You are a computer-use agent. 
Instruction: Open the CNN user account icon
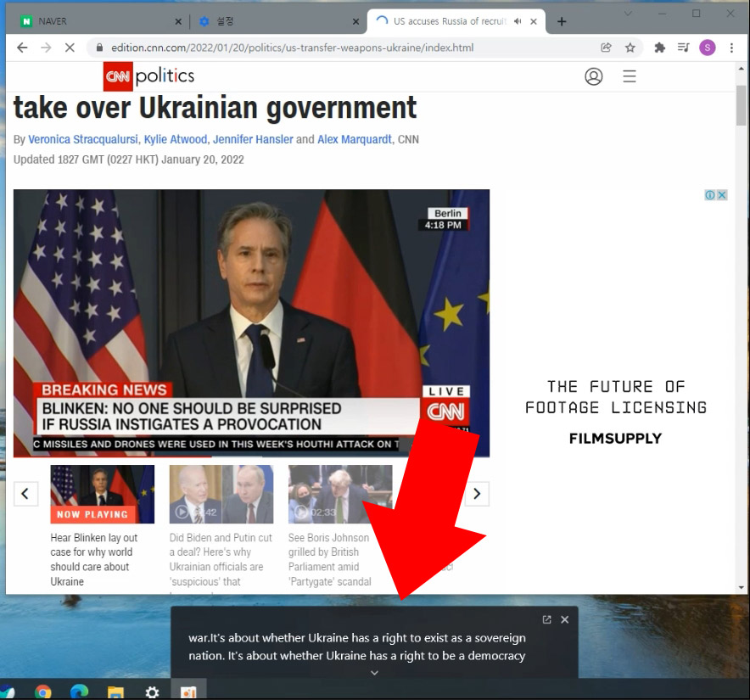(594, 76)
